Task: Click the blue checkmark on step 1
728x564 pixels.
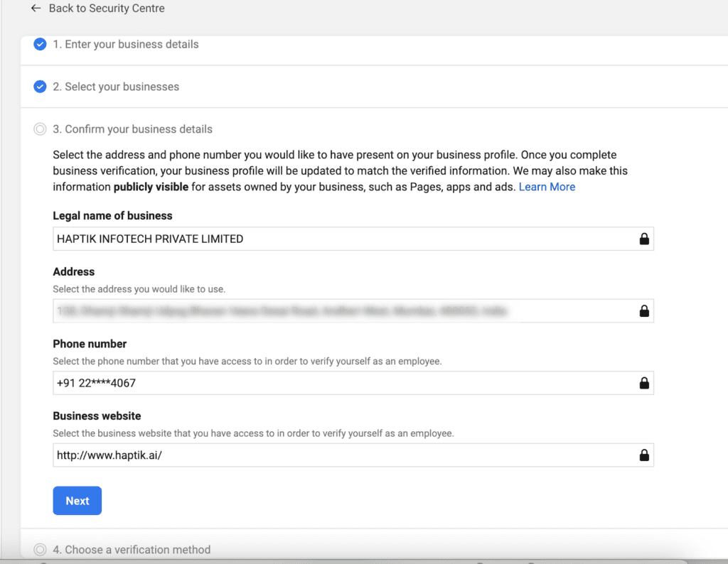Action: point(40,44)
